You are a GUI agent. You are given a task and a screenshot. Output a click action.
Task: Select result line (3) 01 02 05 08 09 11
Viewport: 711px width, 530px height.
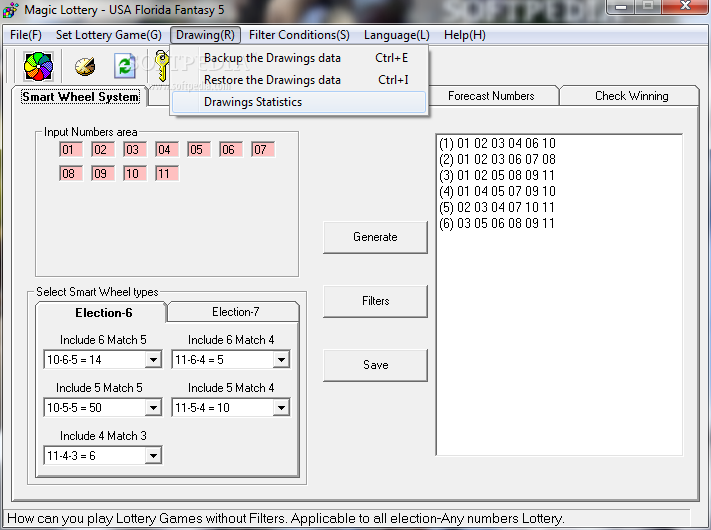(x=497, y=175)
